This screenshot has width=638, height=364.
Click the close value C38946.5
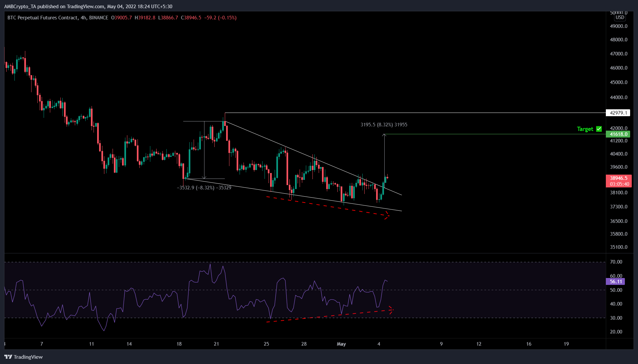tap(191, 18)
